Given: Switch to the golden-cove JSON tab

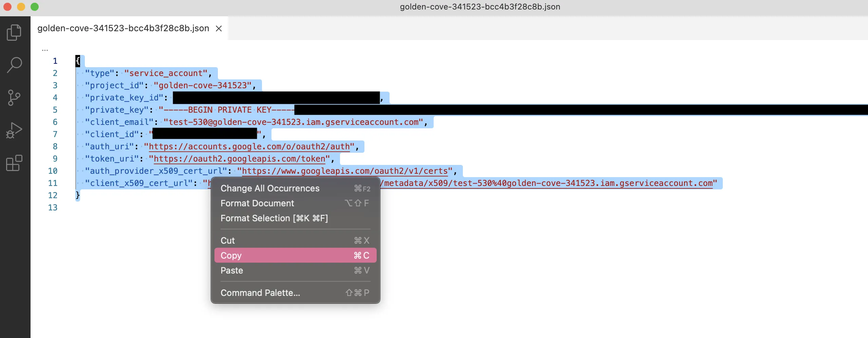Looking at the screenshot, I should pyautogui.click(x=123, y=29).
